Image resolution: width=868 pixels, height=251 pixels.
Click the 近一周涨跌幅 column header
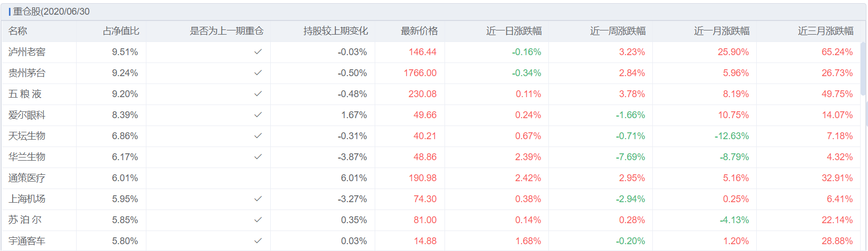coord(618,31)
